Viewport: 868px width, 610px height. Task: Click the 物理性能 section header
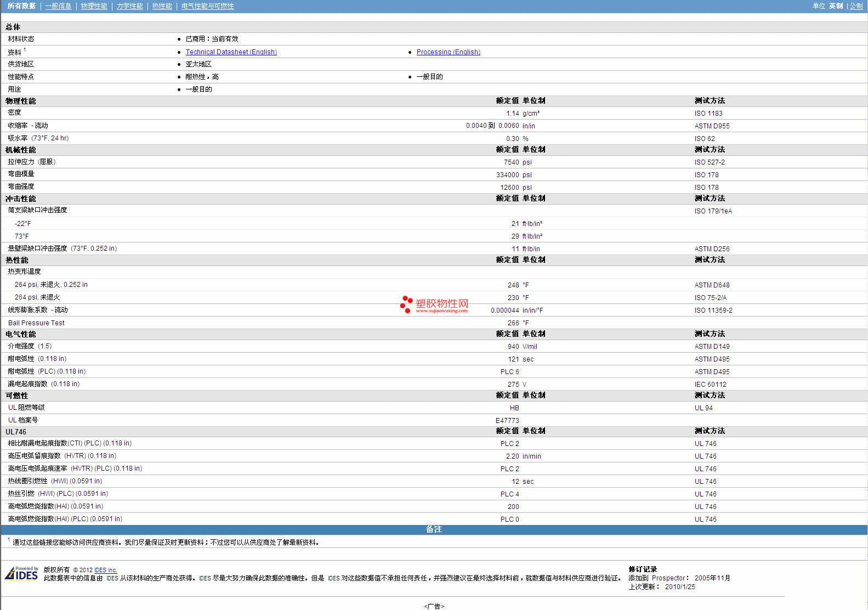pos(21,101)
